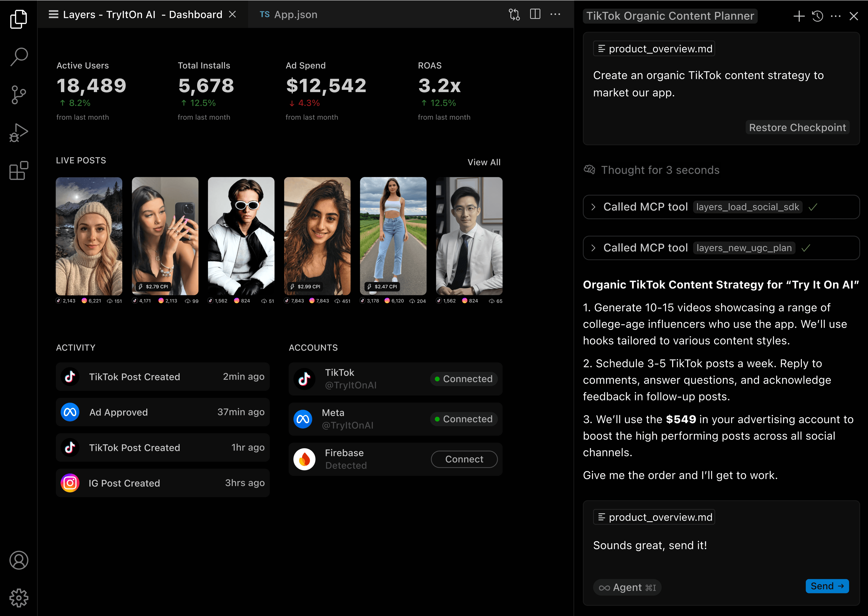Click the Ad Spend value $12,542
This screenshot has height=616, width=868.
326,86
